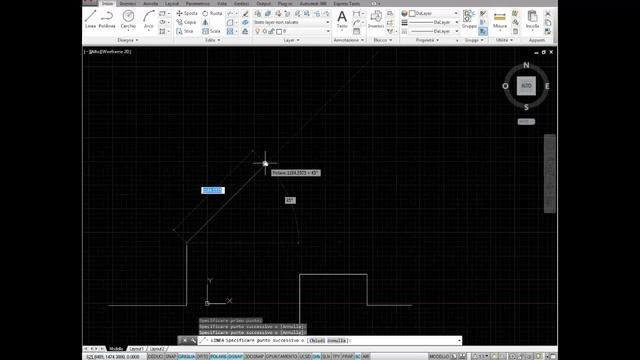Click the command line customize wrench icon

click(193, 340)
